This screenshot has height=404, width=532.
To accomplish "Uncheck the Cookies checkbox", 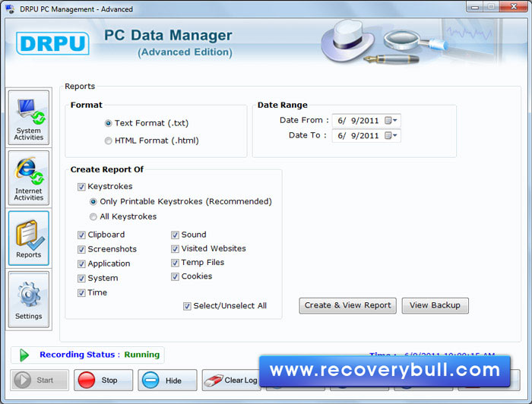I will (x=175, y=276).
